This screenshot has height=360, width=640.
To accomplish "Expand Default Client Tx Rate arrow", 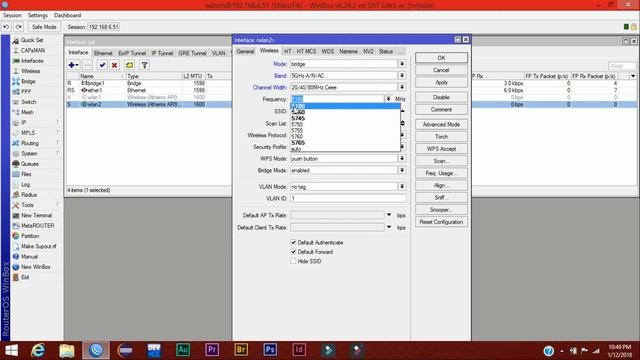I will [389, 227].
